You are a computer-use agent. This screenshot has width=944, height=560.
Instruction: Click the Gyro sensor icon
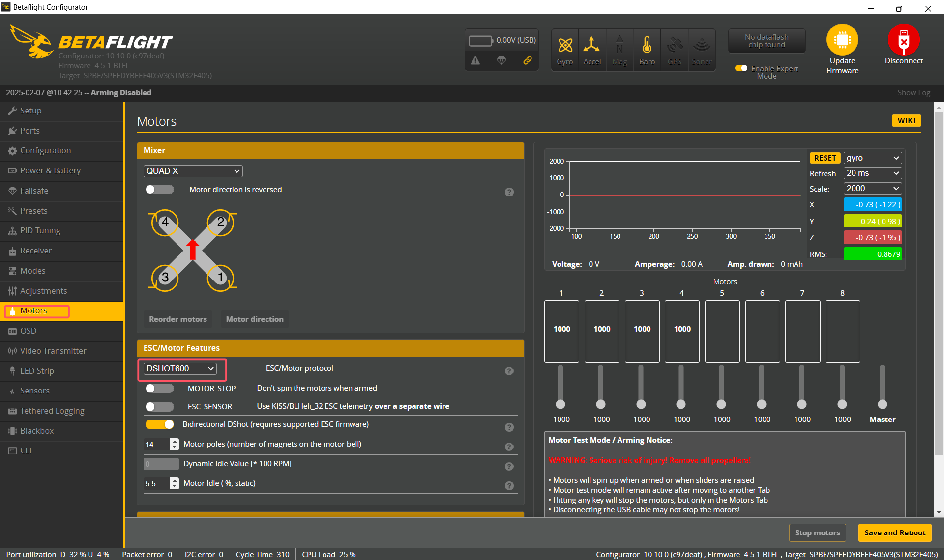point(565,45)
